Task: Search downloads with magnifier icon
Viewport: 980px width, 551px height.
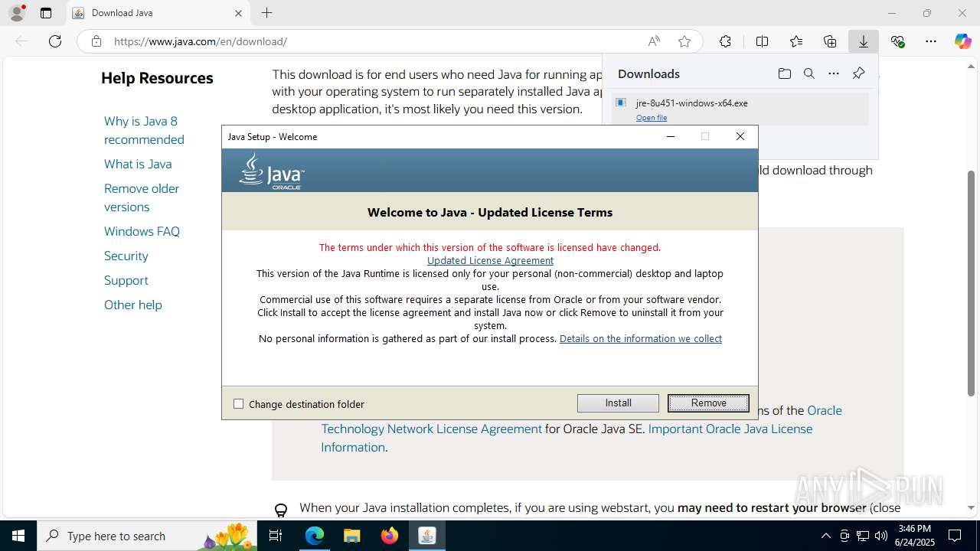Action: pyautogui.click(x=808, y=73)
